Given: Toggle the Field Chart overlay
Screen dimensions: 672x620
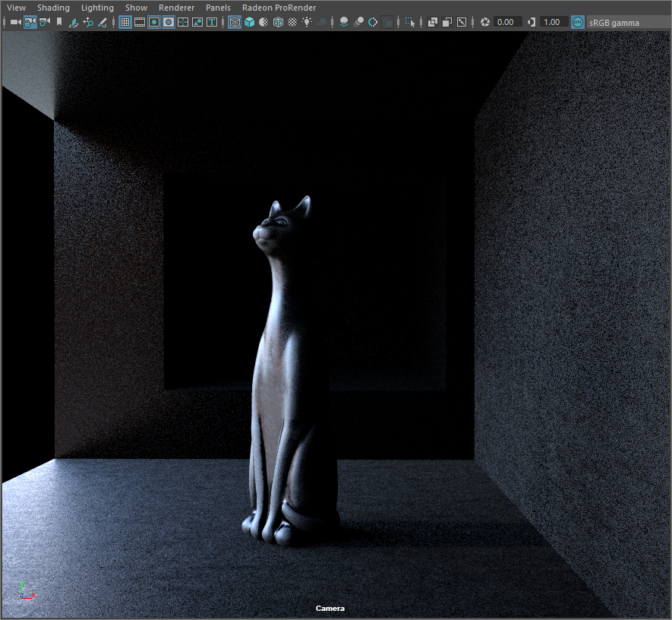Looking at the screenshot, I should coord(183,22).
